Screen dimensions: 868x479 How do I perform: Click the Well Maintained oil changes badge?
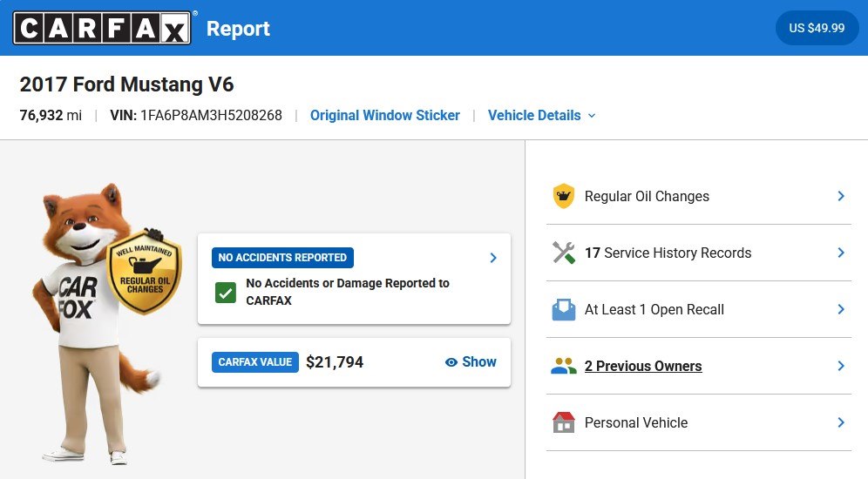[145, 271]
